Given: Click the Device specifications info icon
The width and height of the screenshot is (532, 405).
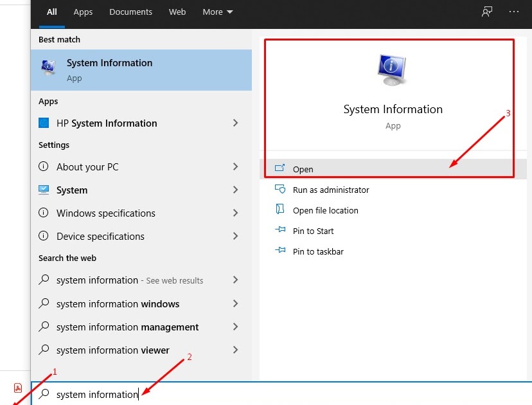Looking at the screenshot, I should coord(44,235).
